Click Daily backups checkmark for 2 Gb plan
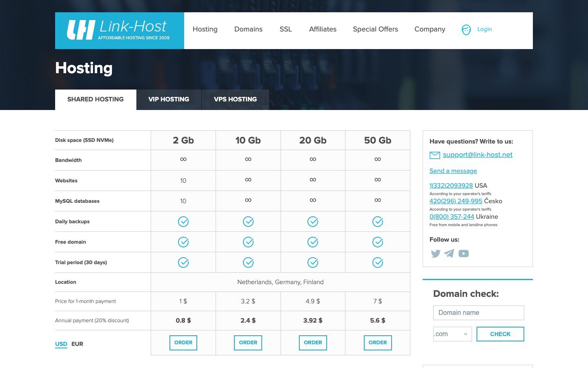588x368 pixels. [183, 222]
